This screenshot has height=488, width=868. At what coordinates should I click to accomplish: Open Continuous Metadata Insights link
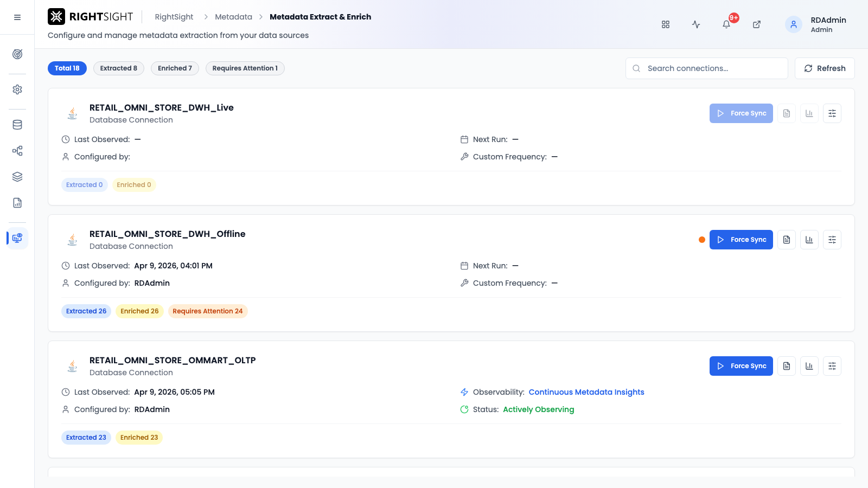(586, 392)
